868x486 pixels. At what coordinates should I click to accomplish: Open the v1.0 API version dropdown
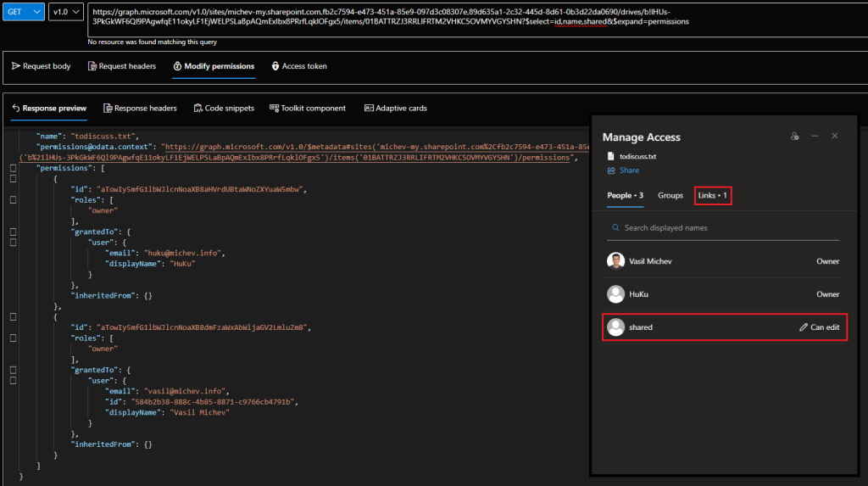[x=66, y=13]
